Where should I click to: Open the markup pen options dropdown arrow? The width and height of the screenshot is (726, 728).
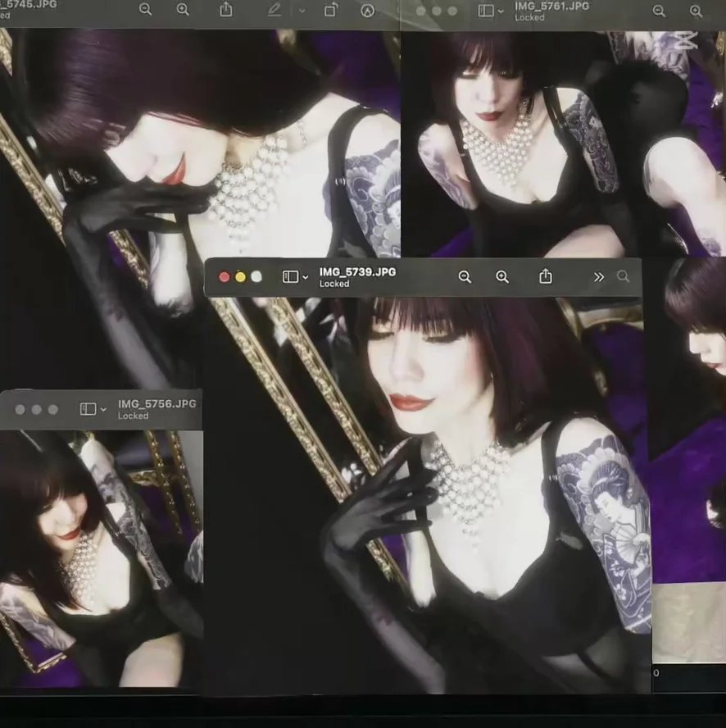302,11
